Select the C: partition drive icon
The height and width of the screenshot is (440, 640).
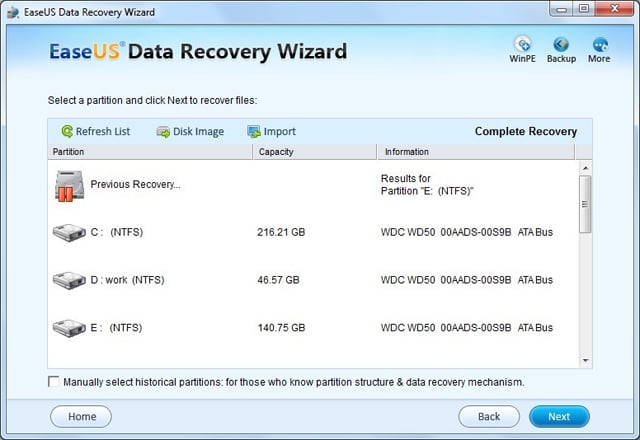click(69, 232)
